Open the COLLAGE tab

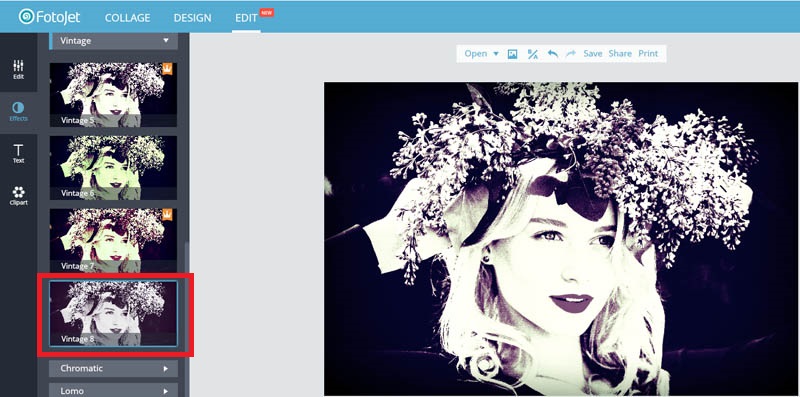(x=127, y=18)
